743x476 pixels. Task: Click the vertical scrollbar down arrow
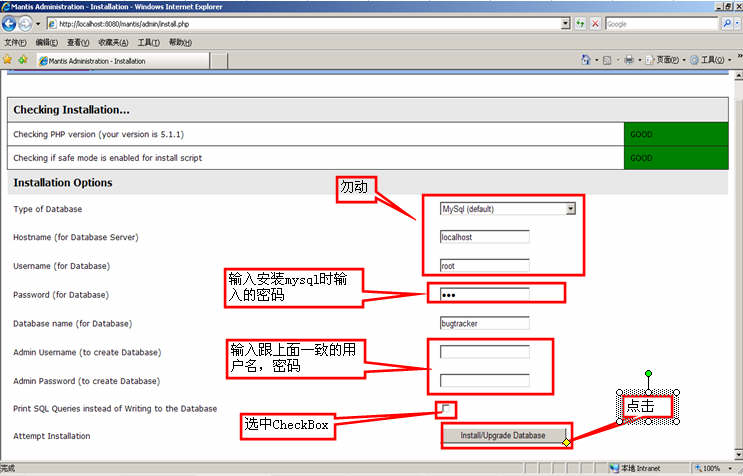738,455
